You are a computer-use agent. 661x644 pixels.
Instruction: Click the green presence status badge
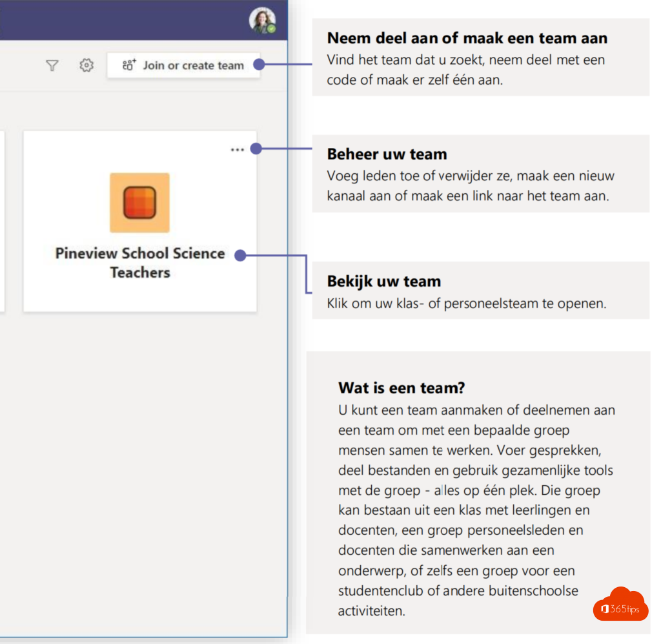[272, 29]
